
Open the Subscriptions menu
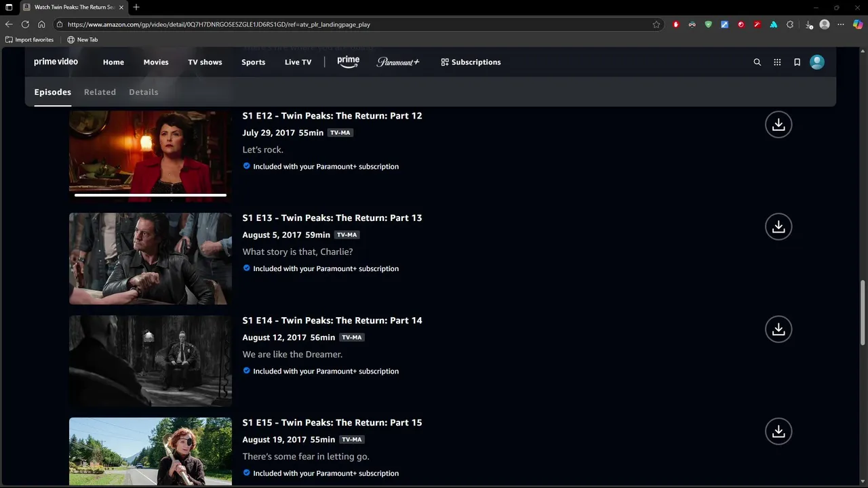pyautogui.click(x=471, y=62)
